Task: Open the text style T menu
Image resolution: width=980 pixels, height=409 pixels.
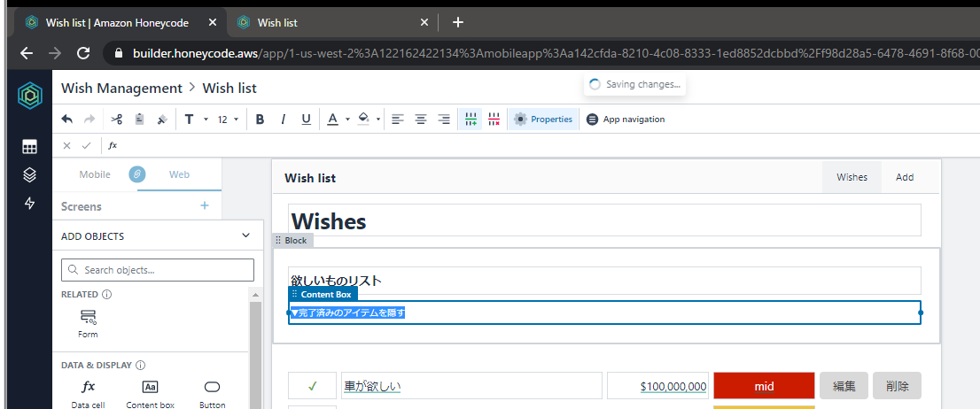Action: [196, 120]
